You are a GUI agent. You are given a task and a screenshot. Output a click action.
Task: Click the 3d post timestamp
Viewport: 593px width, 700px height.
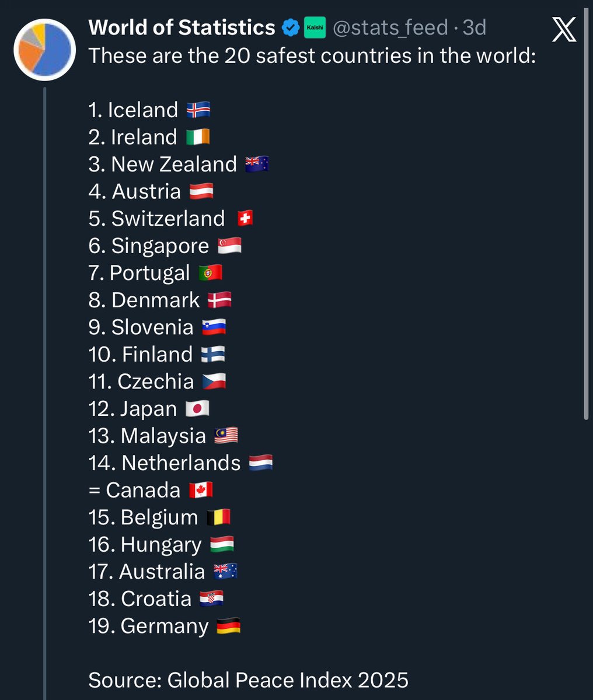[x=474, y=27]
